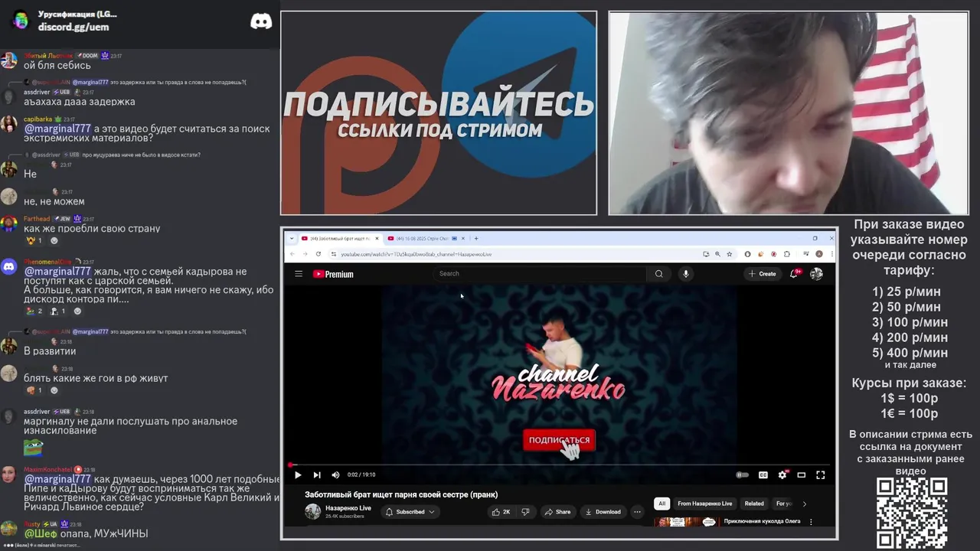Skip to the next video
980x551 pixels.
317,475
